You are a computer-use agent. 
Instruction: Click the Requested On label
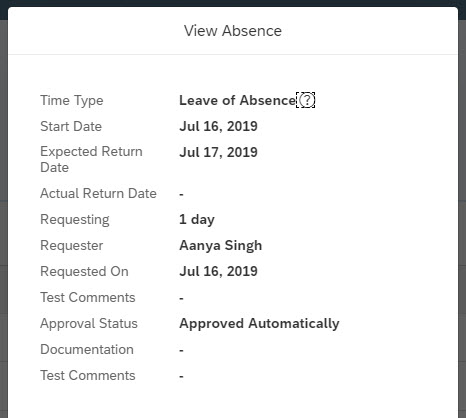84,272
